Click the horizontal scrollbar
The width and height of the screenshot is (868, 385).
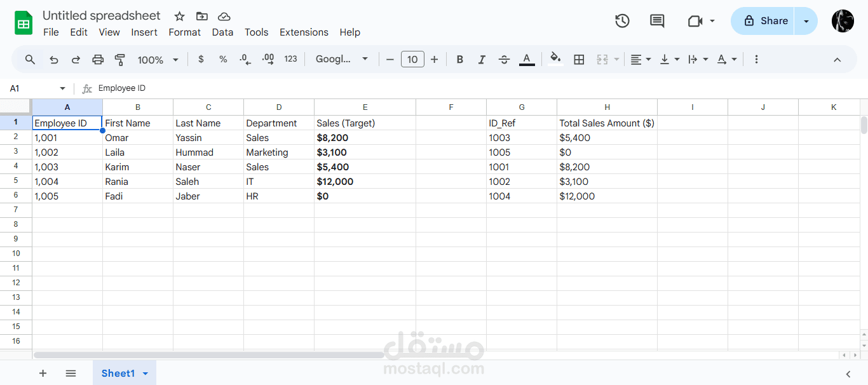coord(208,355)
